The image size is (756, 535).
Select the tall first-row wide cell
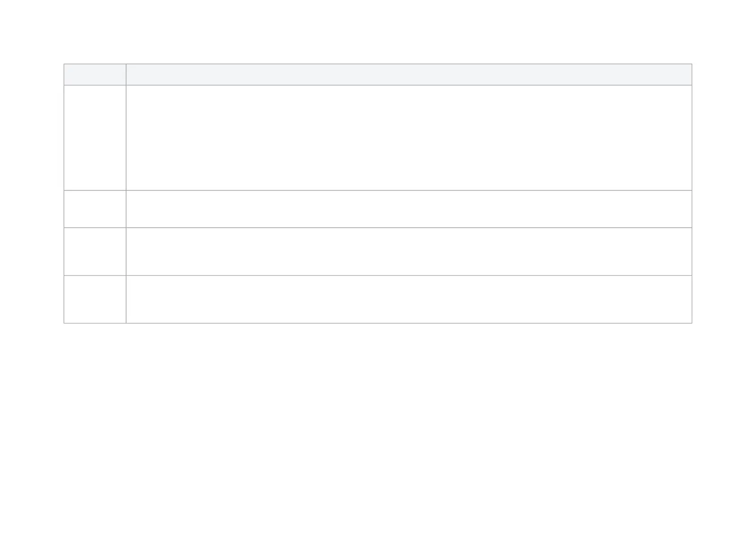coord(409,138)
